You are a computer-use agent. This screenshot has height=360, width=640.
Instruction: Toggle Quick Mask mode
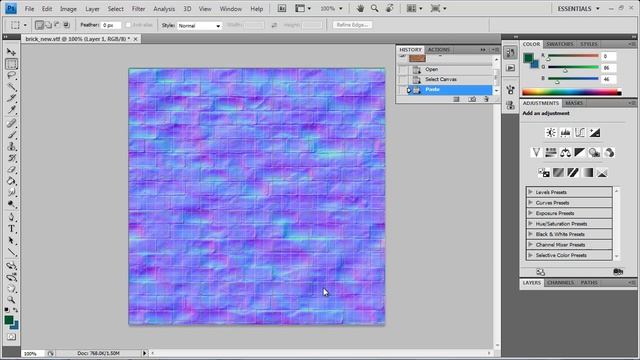pos(11,337)
